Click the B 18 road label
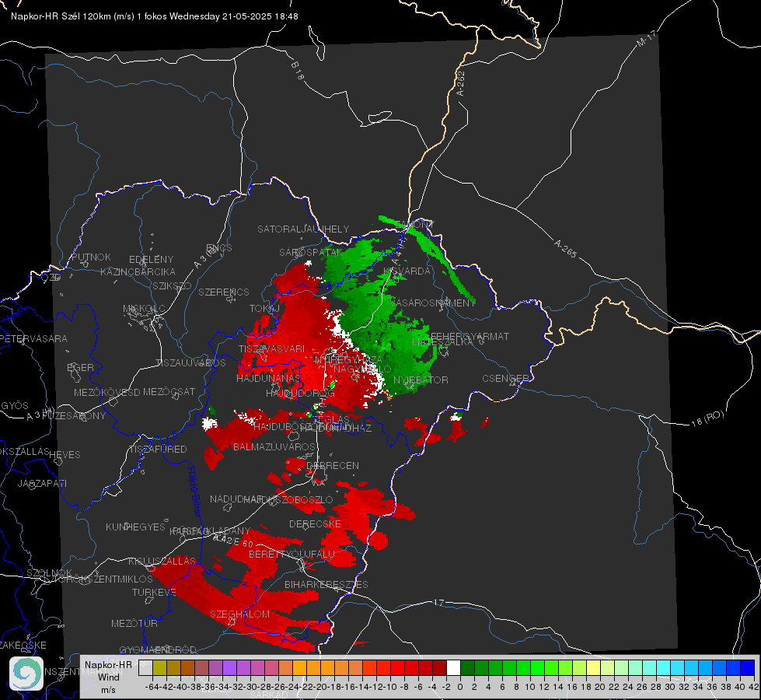761x700 pixels. [x=298, y=71]
